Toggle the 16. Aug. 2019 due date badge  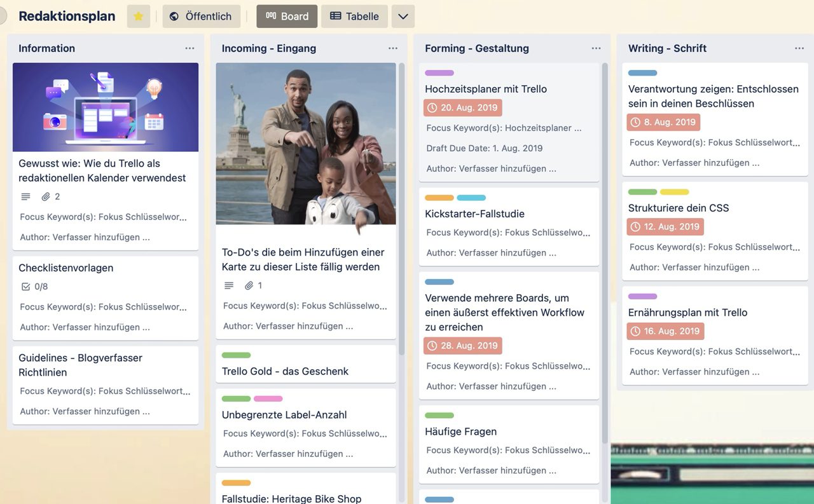point(665,331)
